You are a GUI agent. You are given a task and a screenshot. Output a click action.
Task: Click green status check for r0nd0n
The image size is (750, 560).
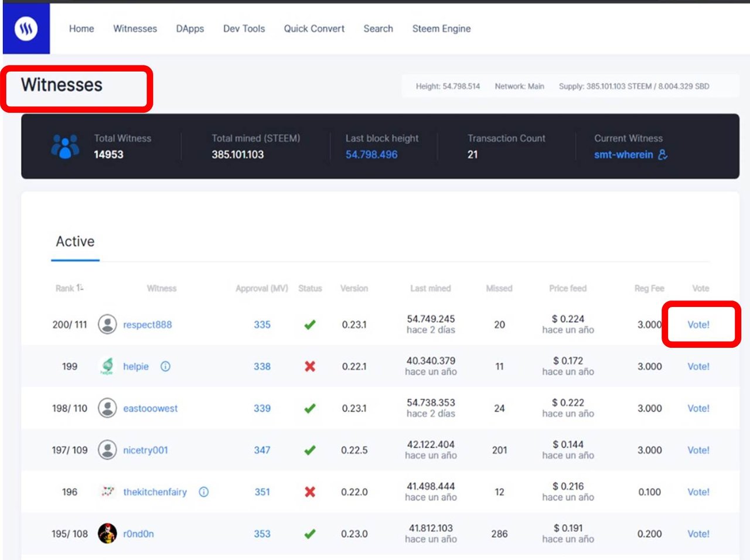pos(310,534)
